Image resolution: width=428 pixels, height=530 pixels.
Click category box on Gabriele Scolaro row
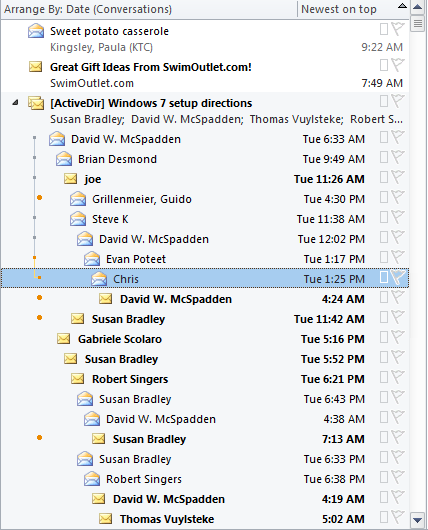coord(384,337)
